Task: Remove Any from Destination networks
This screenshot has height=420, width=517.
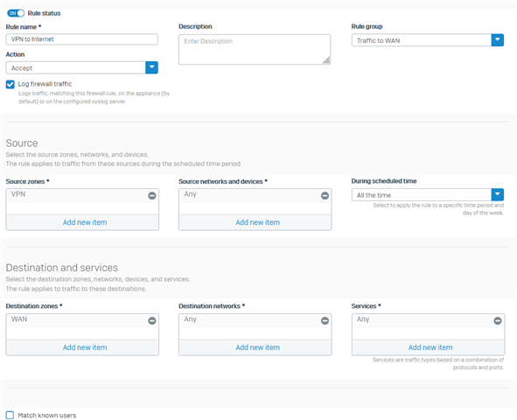Action: tap(325, 320)
